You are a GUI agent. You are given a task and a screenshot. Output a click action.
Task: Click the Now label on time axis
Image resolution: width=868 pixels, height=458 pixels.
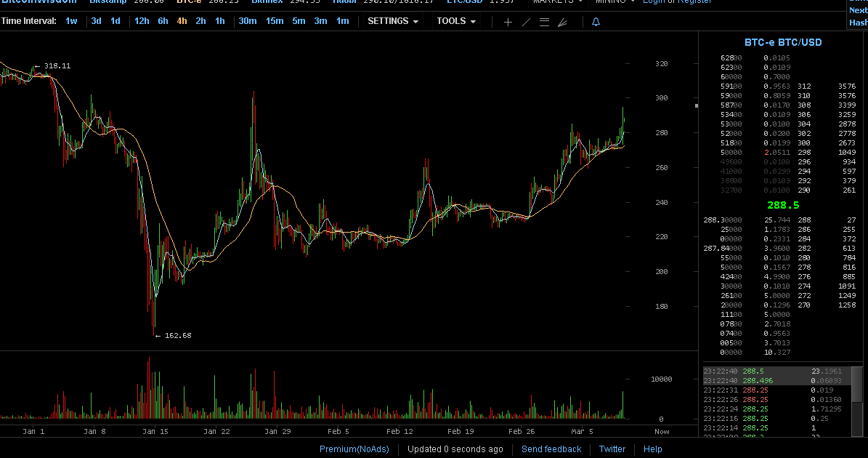coord(662,431)
